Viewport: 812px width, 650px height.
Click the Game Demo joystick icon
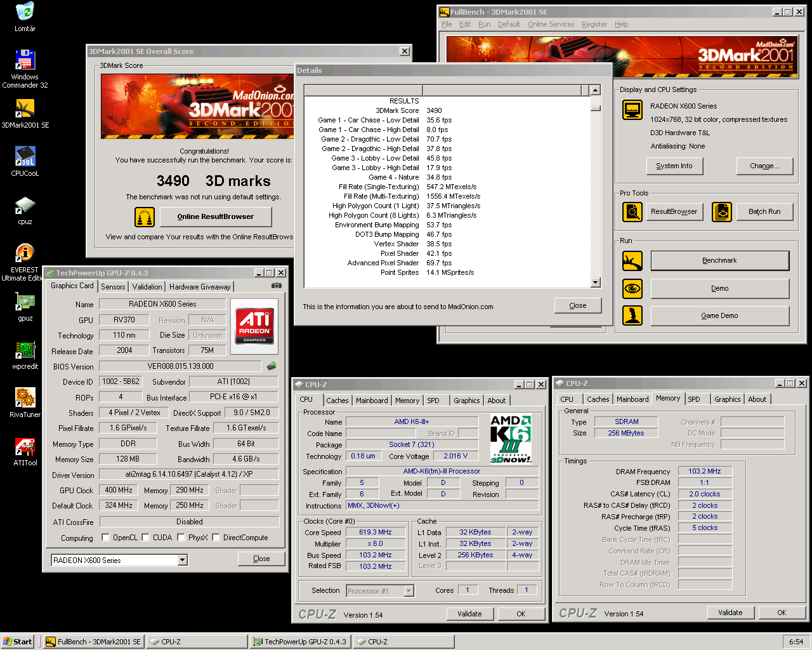[x=632, y=315]
